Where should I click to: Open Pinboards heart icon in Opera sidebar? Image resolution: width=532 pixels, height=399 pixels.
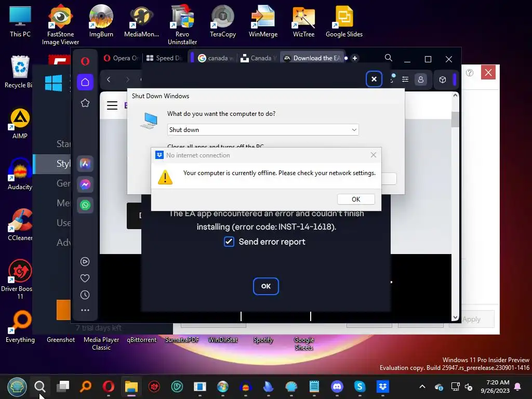click(x=85, y=278)
